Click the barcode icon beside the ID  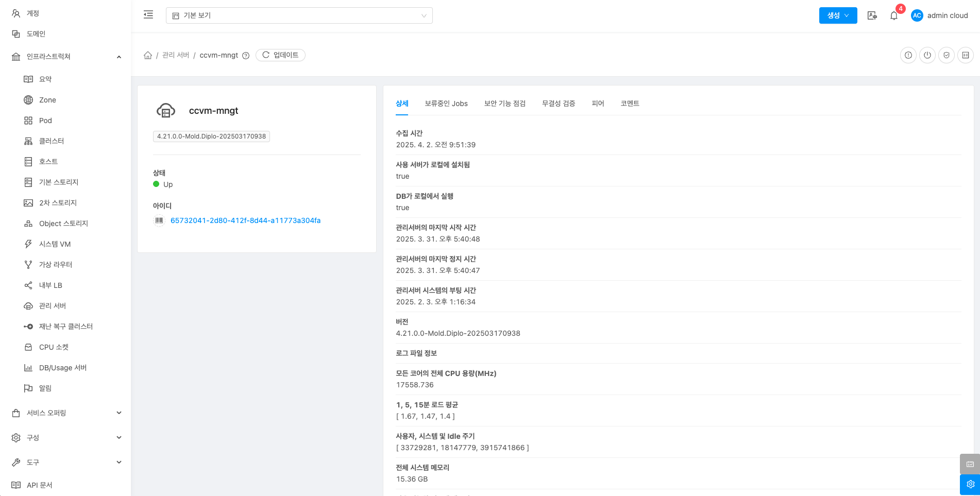[159, 220]
